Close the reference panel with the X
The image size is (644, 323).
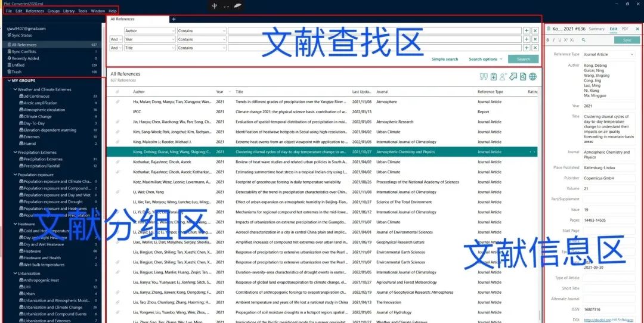point(637,29)
